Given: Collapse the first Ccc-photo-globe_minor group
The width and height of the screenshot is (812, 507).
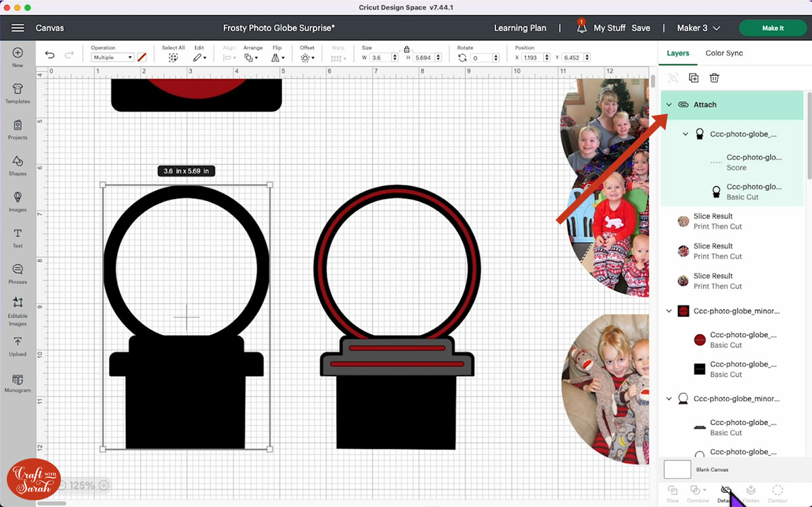Looking at the screenshot, I should (x=669, y=311).
